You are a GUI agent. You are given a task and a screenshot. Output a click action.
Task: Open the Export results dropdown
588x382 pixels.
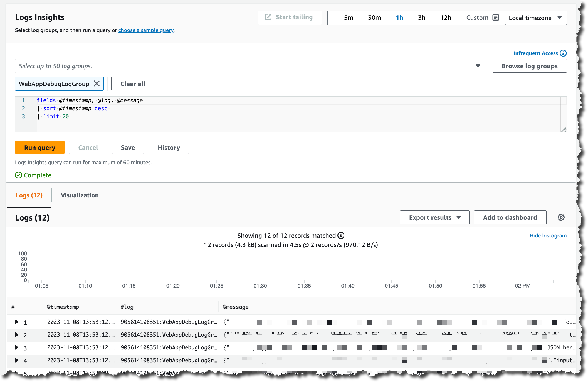(x=434, y=217)
